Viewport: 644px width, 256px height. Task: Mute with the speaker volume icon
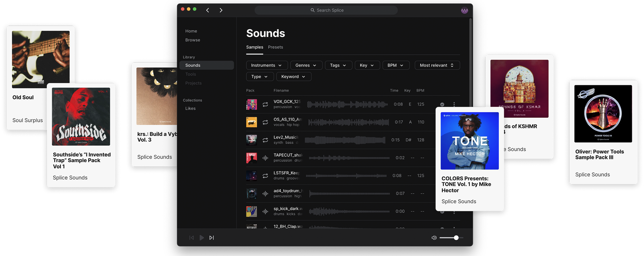click(434, 237)
